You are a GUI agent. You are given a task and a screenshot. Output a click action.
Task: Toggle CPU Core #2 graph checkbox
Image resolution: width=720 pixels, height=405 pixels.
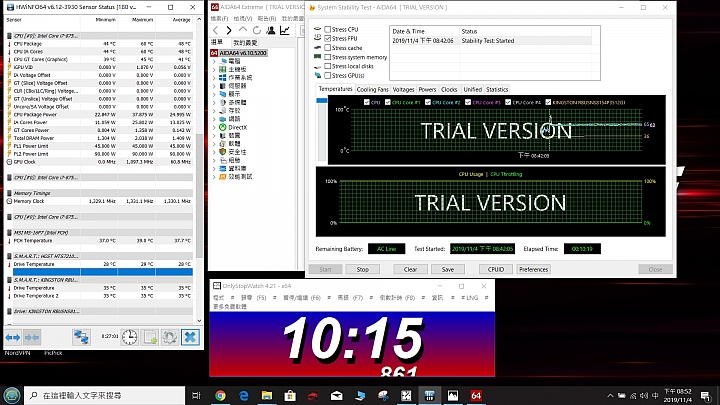coord(428,102)
